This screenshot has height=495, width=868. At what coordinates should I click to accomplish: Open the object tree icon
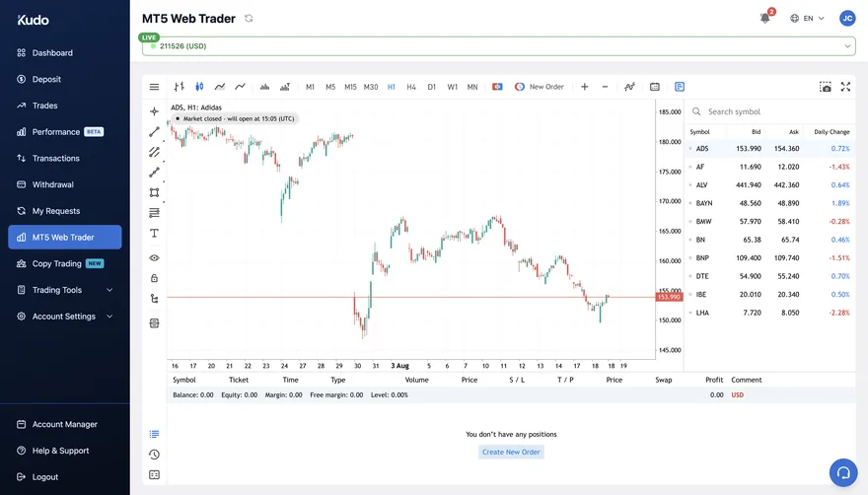155,299
